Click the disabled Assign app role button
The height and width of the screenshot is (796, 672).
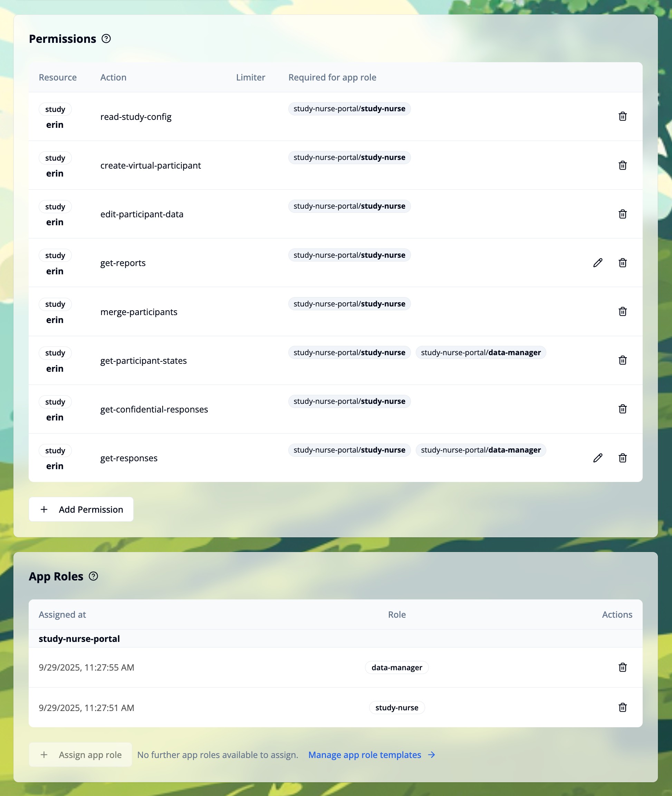pyautogui.click(x=80, y=755)
